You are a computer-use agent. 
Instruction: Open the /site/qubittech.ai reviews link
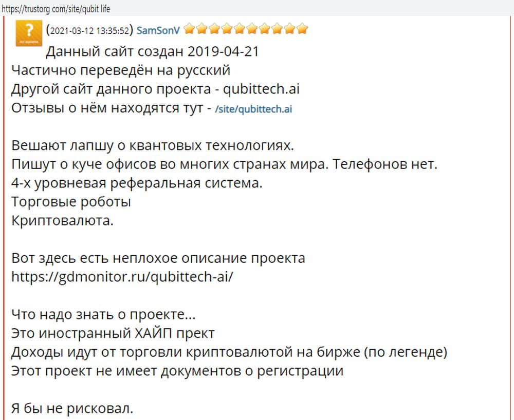click(x=253, y=109)
